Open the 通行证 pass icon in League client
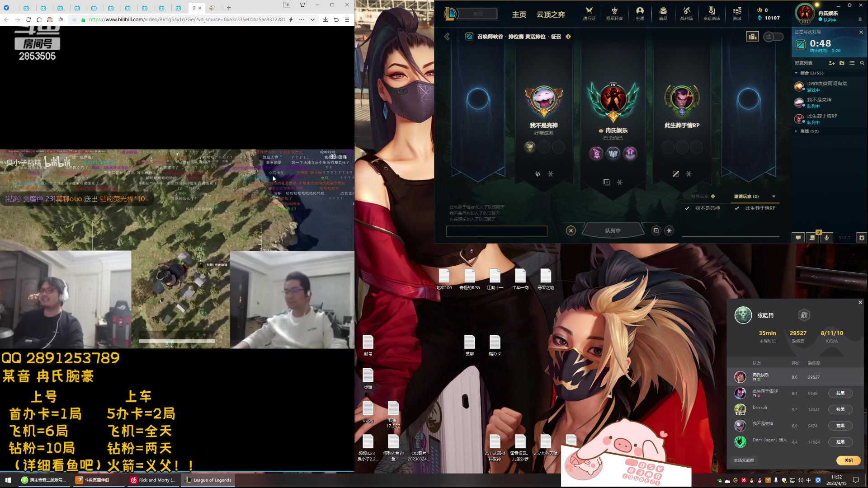Viewport: 868px width, 488px height. 589,14
